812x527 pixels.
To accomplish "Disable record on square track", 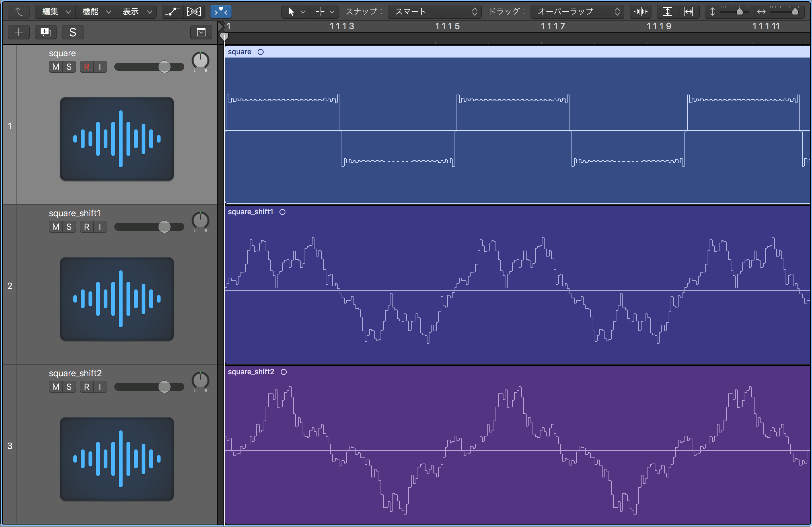I will (87, 66).
